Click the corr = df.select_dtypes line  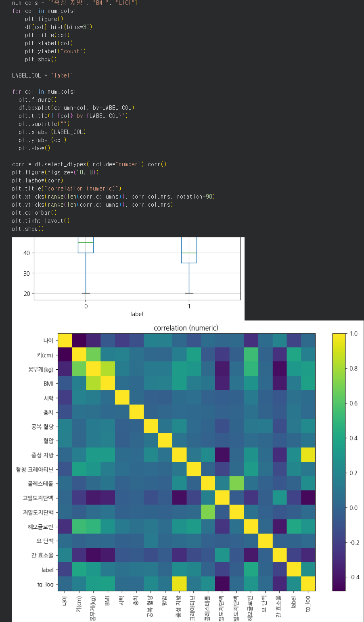(x=89, y=164)
